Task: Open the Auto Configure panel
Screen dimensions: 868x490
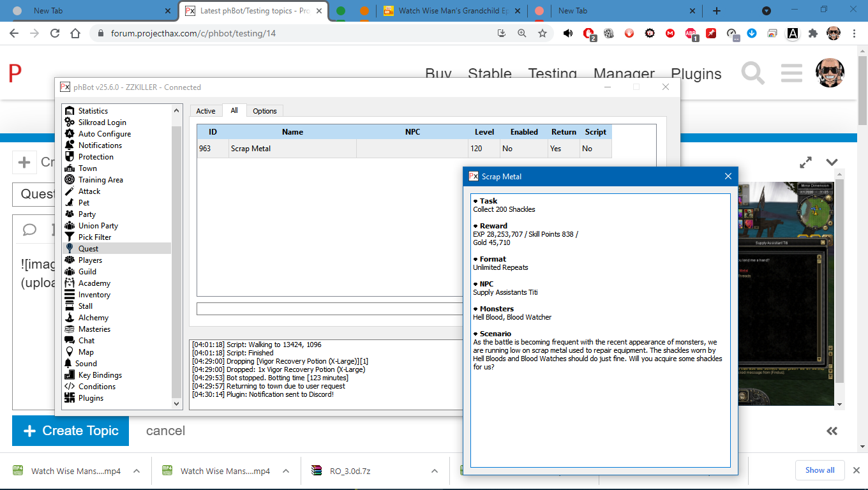Action: pyautogui.click(x=104, y=134)
